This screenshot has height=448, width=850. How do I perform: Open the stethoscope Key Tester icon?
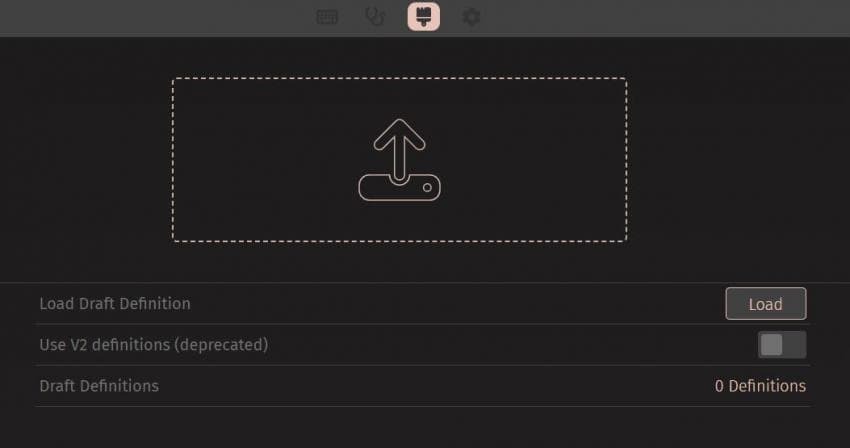click(375, 17)
